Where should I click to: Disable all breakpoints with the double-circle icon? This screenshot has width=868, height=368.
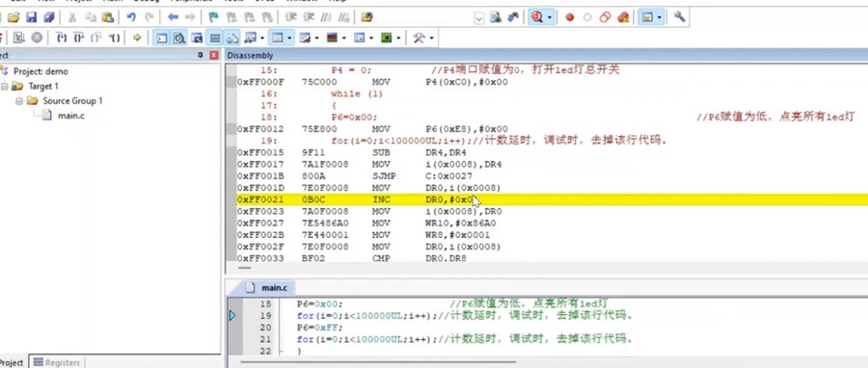(605, 17)
